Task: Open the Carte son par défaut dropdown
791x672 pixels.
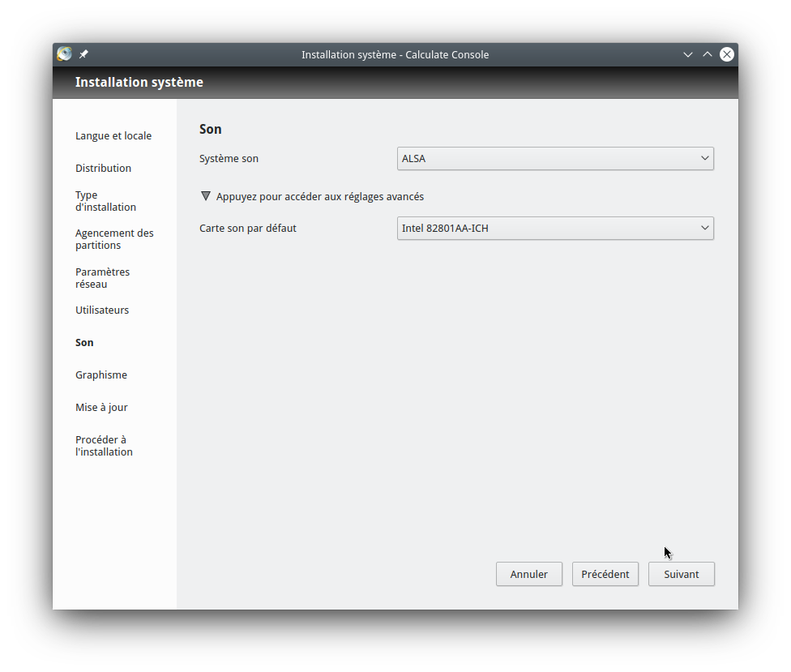Action: pyautogui.click(x=555, y=229)
